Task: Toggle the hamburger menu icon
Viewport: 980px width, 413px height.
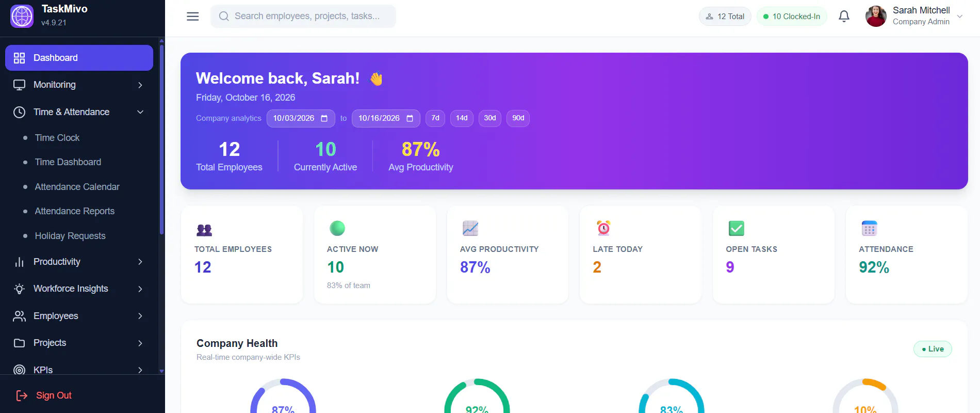Action: pos(193,17)
